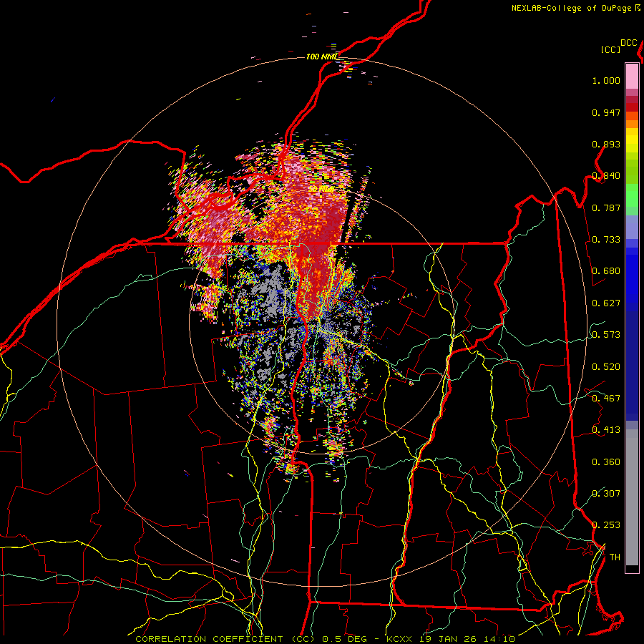The height and width of the screenshot is (644, 644).
Task: Click the DCC label above color bar
Action: pos(629,43)
